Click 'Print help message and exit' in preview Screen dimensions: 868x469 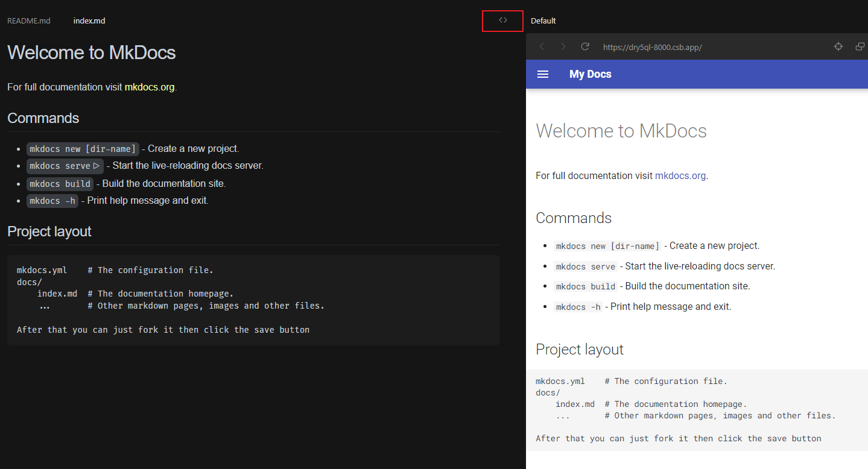671,307
